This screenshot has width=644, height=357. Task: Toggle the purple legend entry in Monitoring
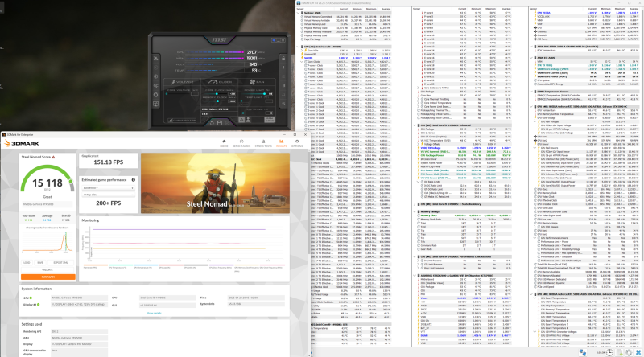tap(221, 266)
